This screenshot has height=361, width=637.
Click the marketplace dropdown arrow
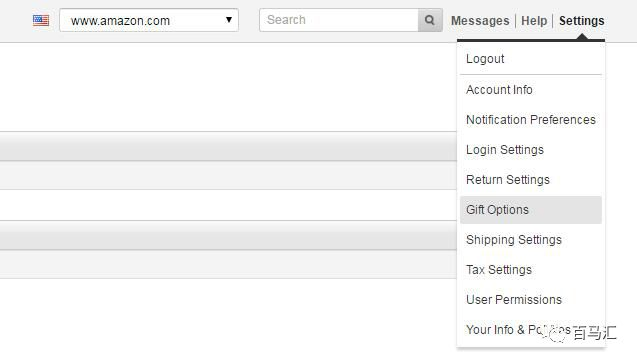229,19
